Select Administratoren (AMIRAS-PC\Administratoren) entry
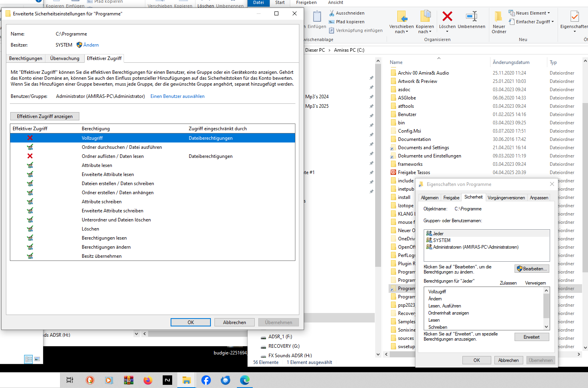This screenshot has width=588, height=388. point(487,247)
